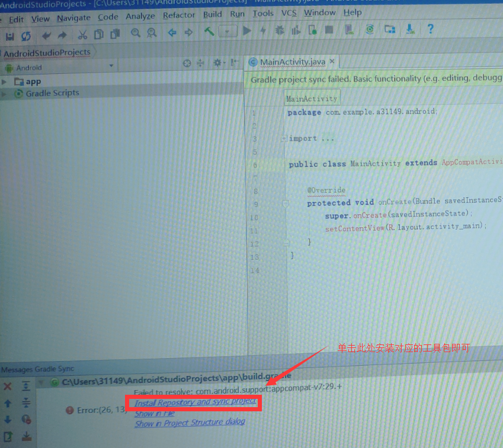Click the blue Forward navigation arrow

click(188, 32)
